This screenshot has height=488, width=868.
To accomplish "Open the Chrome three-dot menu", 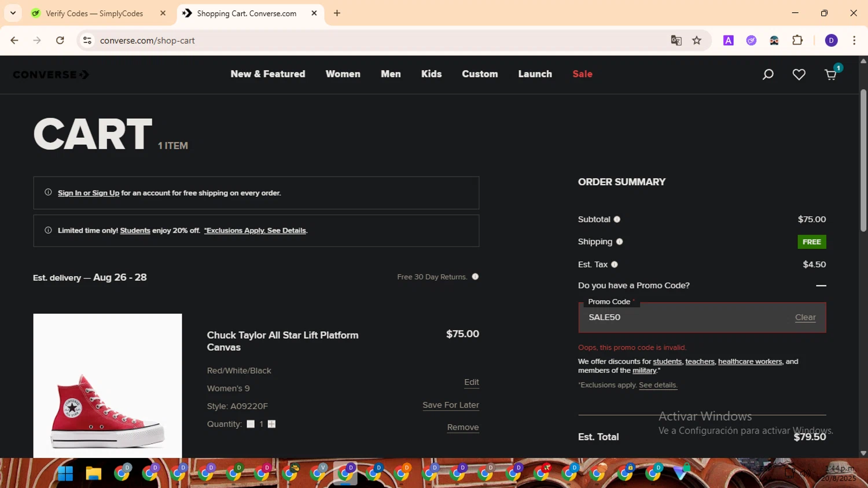I will pyautogui.click(x=854, y=41).
